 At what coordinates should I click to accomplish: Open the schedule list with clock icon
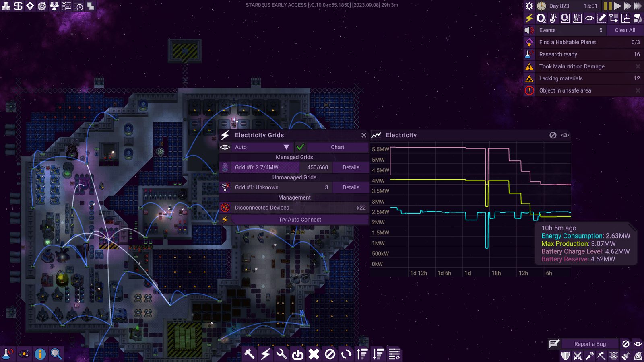click(78, 6)
